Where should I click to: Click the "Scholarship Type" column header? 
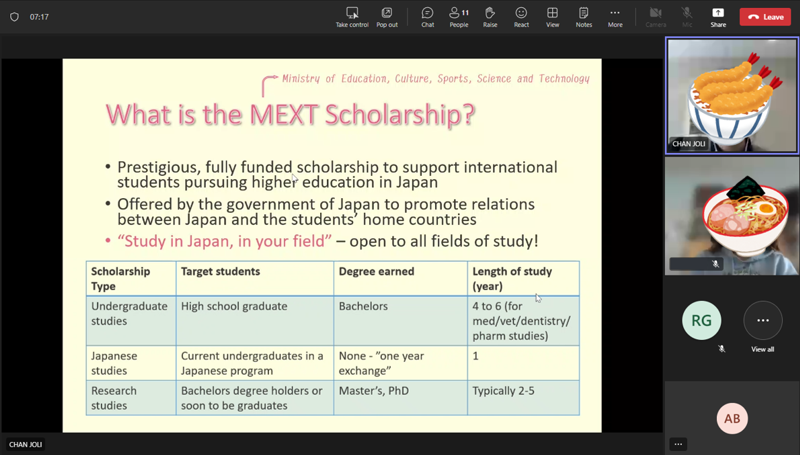tap(131, 279)
